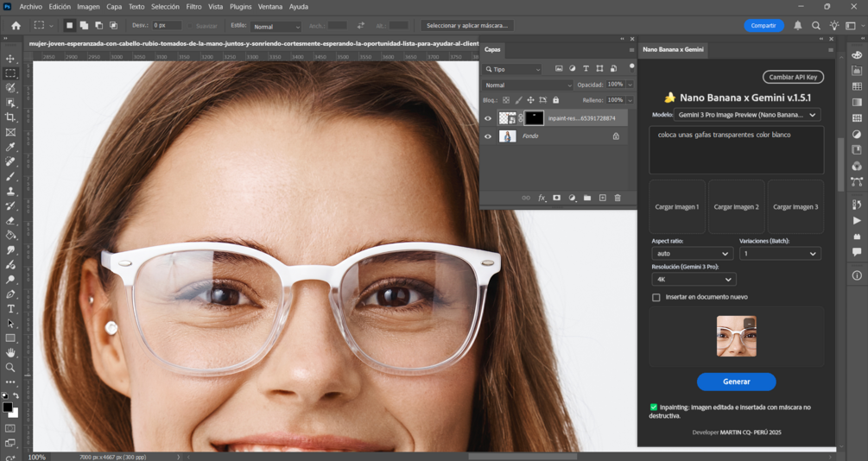The width and height of the screenshot is (868, 461).
Task: Select the Crop tool
Action: [x=10, y=117]
